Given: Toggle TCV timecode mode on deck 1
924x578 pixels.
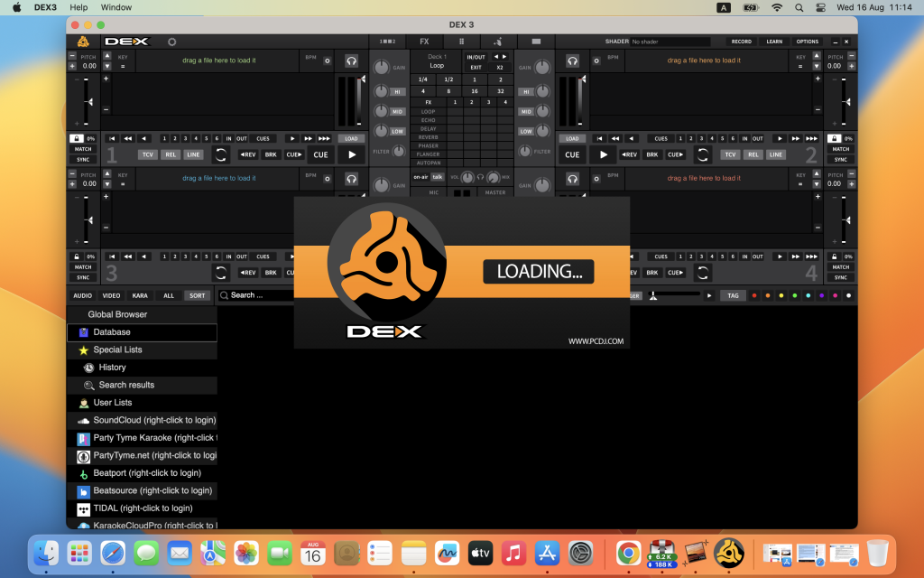Looking at the screenshot, I should point(147,154).
